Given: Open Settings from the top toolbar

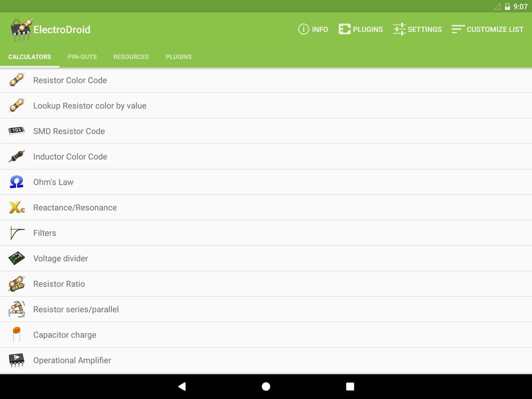Looking at the screenshot, I should [x=417, y=29].
